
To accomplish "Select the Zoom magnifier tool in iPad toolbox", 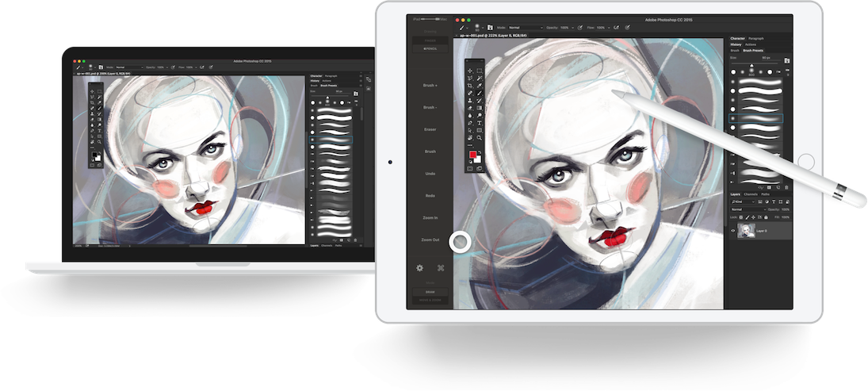I will tap(480, 138).
